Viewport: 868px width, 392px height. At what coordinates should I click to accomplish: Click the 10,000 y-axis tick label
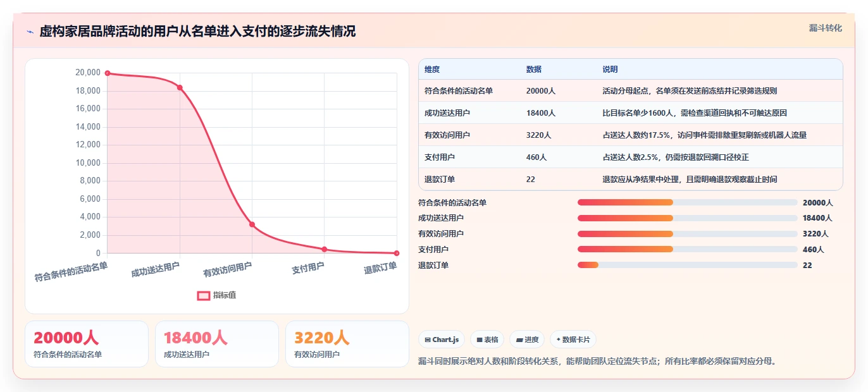[x=88, y=163]
